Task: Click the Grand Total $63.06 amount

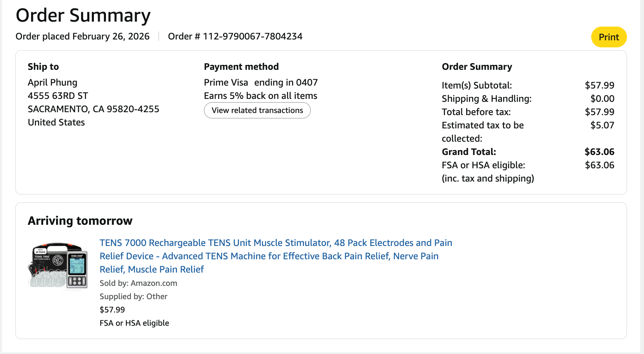Action: 599,152
